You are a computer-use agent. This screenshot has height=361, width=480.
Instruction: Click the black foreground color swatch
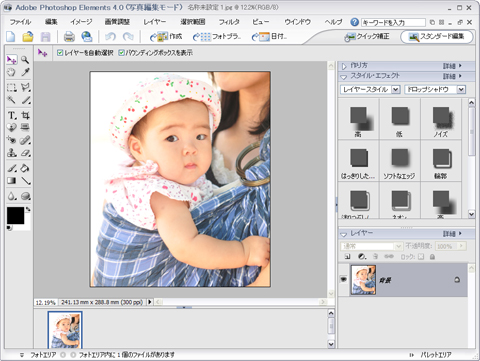(15, 215)
